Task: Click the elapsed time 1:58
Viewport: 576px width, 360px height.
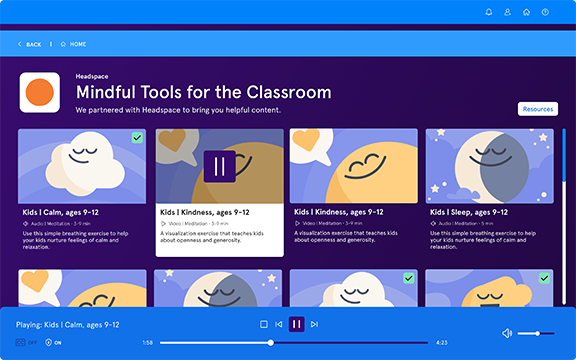Action: click(x=148, y=343)
